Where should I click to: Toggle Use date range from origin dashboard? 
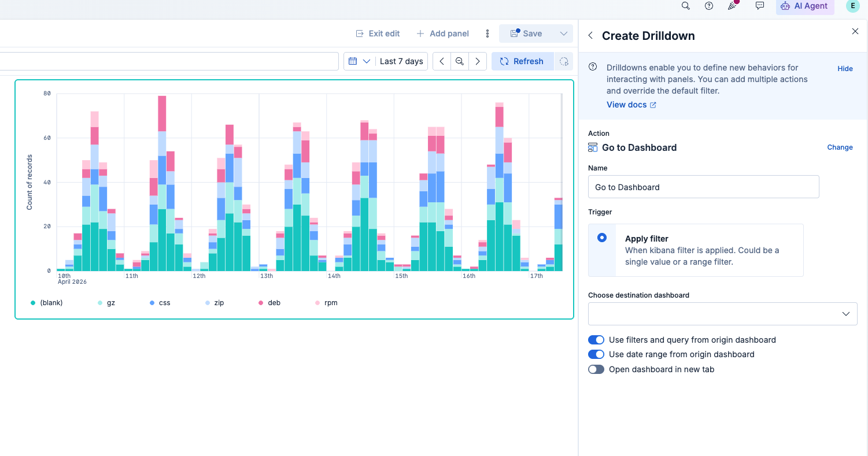tap(596, 354)
